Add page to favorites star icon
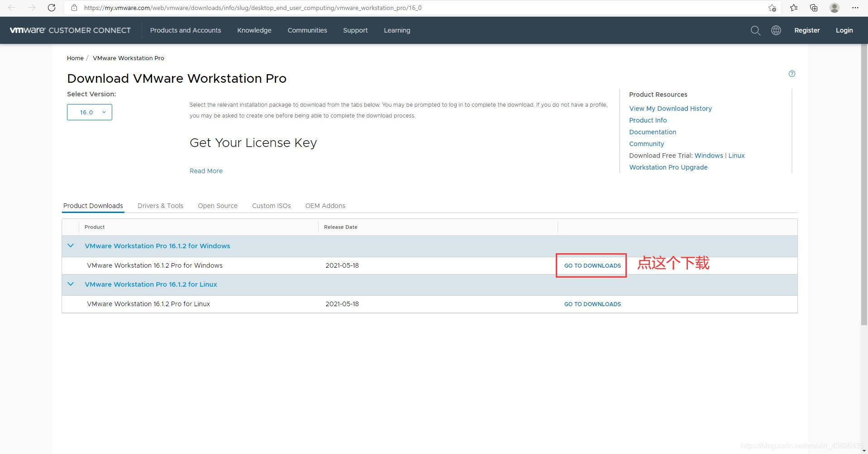Screen dimensions: 868x454 (x=772, y=8)
